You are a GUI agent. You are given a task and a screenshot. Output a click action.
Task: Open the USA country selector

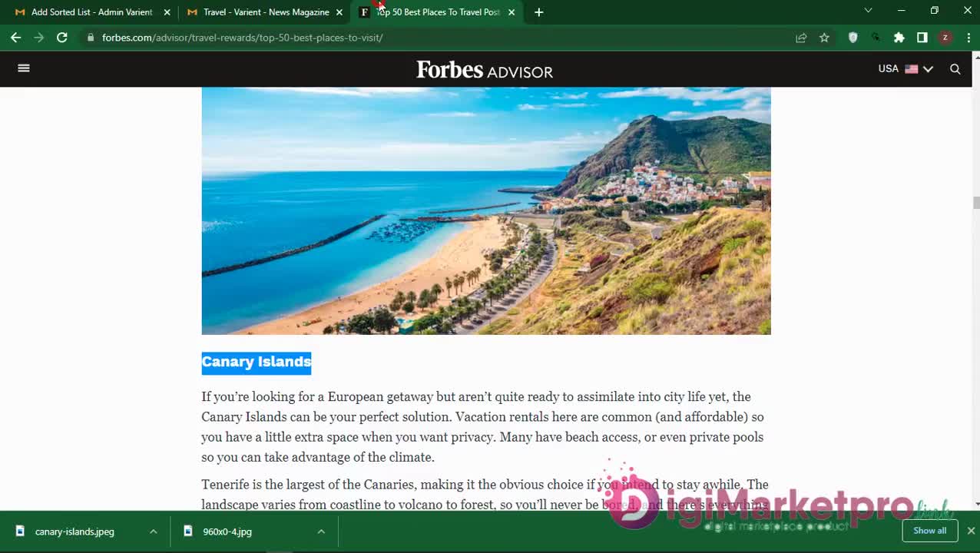(x=906, y=68)
